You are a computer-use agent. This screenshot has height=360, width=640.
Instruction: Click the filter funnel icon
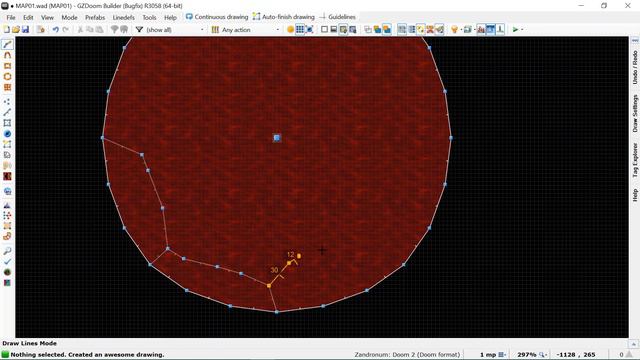click(x=139, y=29)
